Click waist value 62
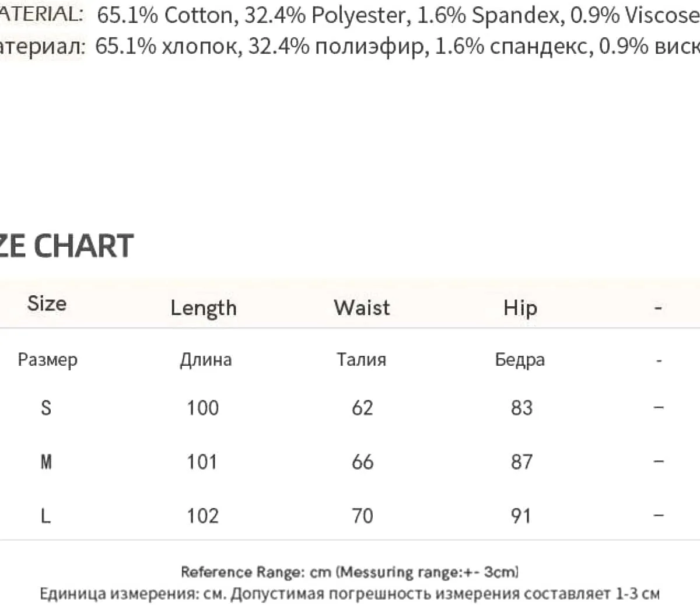 [362, 407]
